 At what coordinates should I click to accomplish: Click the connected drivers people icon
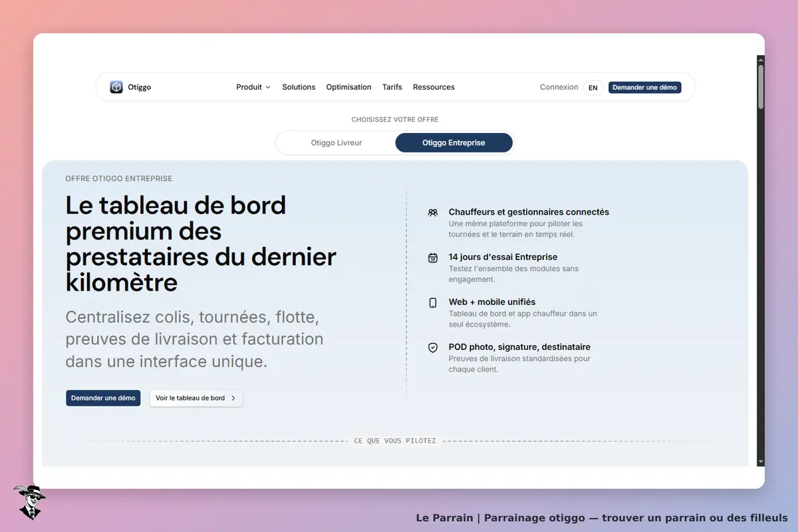433,213
